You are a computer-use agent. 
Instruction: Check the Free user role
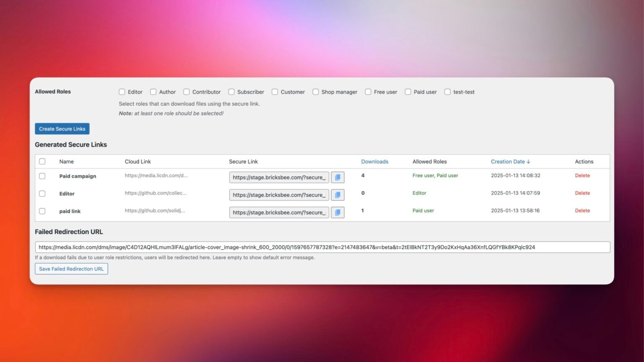point(368,92)
